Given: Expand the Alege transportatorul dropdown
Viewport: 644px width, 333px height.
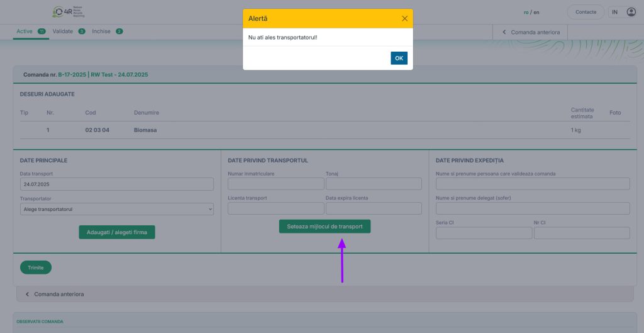Looking at the screenshot, I should click(116, 209).
